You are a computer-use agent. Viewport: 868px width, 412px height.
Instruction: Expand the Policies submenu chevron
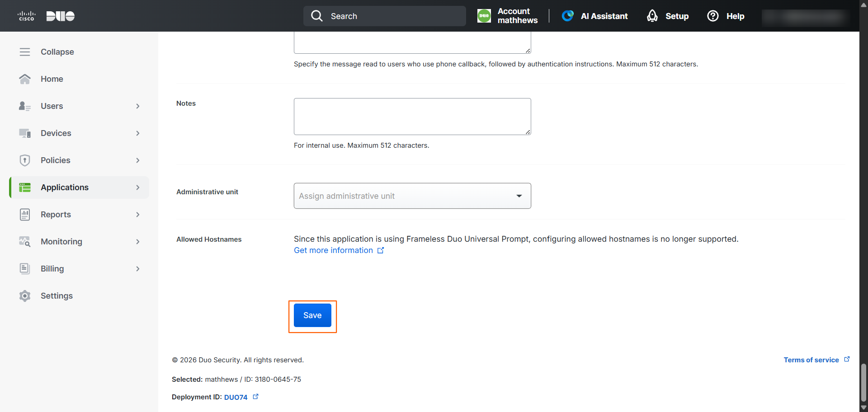pyautogui.click(x=138, y=160)
